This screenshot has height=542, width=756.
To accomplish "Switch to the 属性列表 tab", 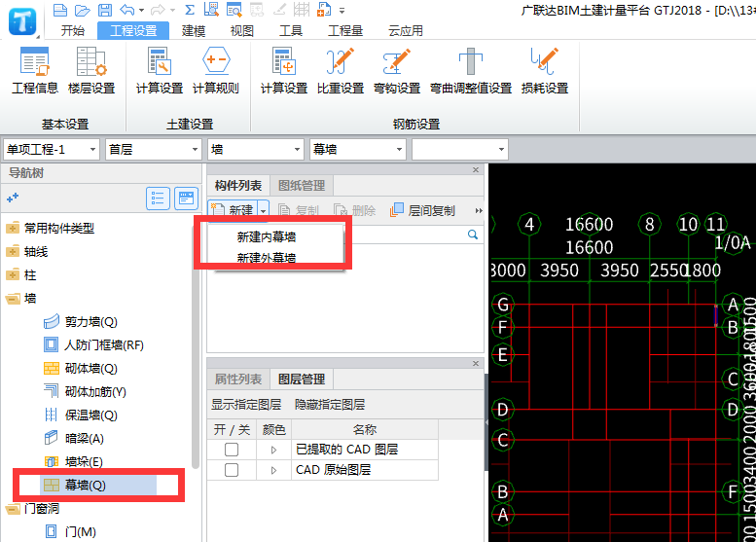I will 238,379.
